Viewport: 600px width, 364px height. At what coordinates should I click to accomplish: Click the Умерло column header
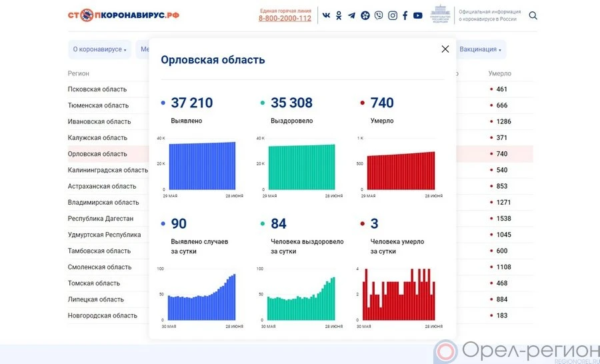tap(499, 73)
